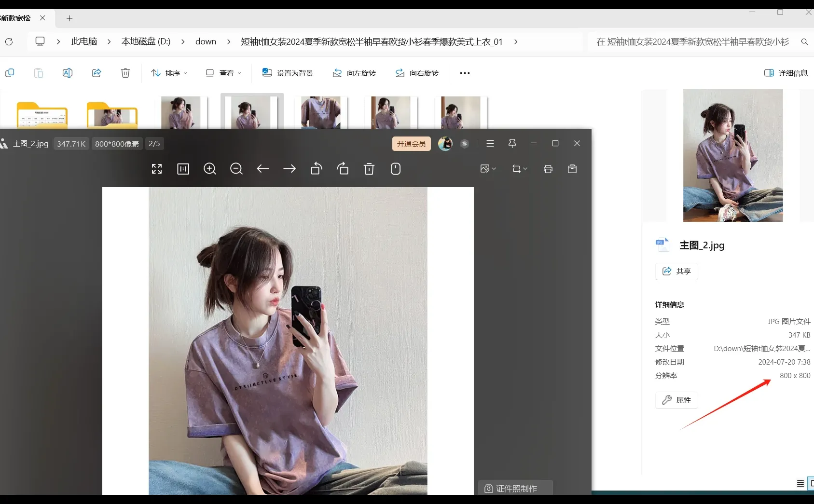Share the image via the 共享 button
This screenshot has width=814, height=504.
pyautogui.click(x=676, y=271)
